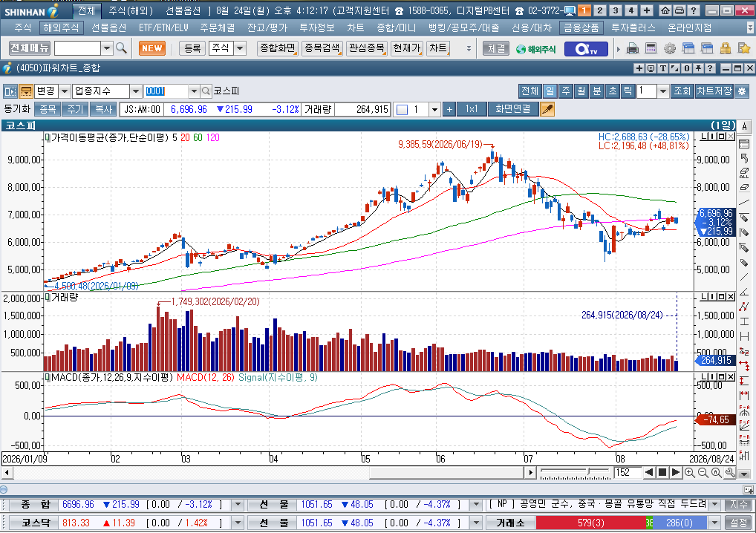
Task: Expand the 0001 code dropdown arrow
Action: [194, 91]
